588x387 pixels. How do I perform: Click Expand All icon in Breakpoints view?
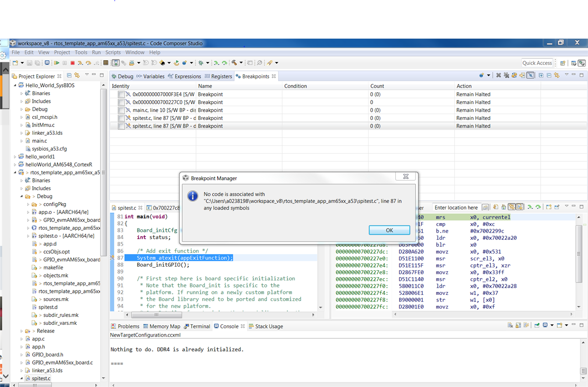pyautogui.click(x=541, y=75)
